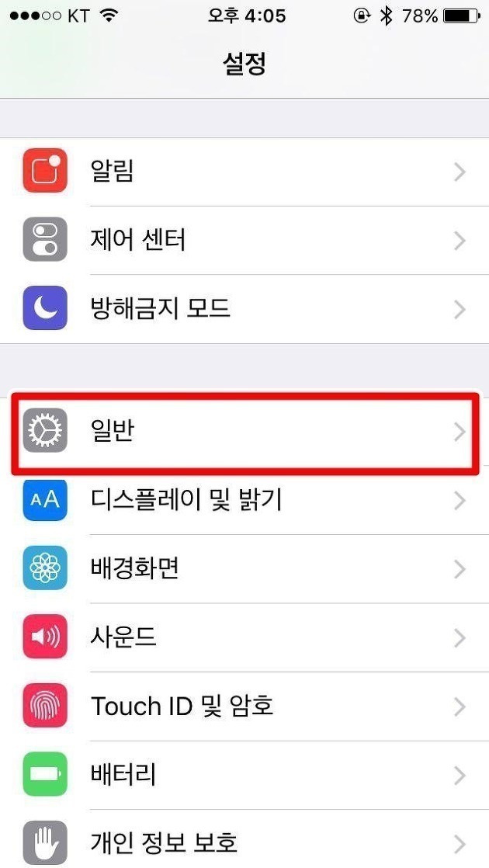Open the fingerprint Touch ID icon
489x868 pixels.
[45, 706]
